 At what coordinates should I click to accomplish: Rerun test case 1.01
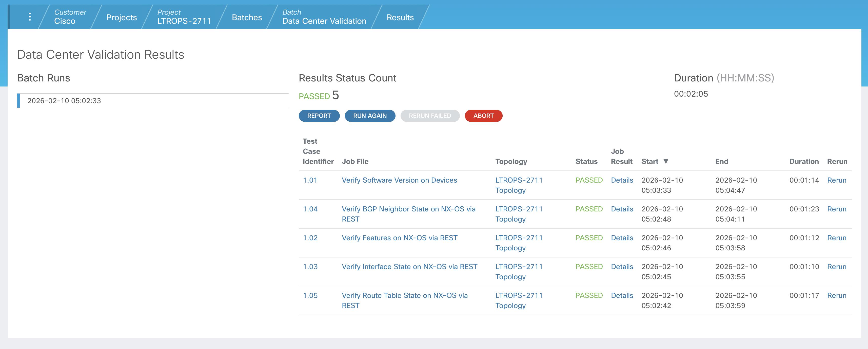[x=836, y=180]
